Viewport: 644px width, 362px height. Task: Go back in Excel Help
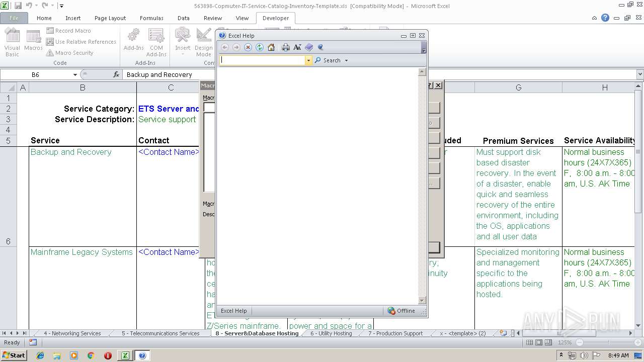(x=225, y=47)
